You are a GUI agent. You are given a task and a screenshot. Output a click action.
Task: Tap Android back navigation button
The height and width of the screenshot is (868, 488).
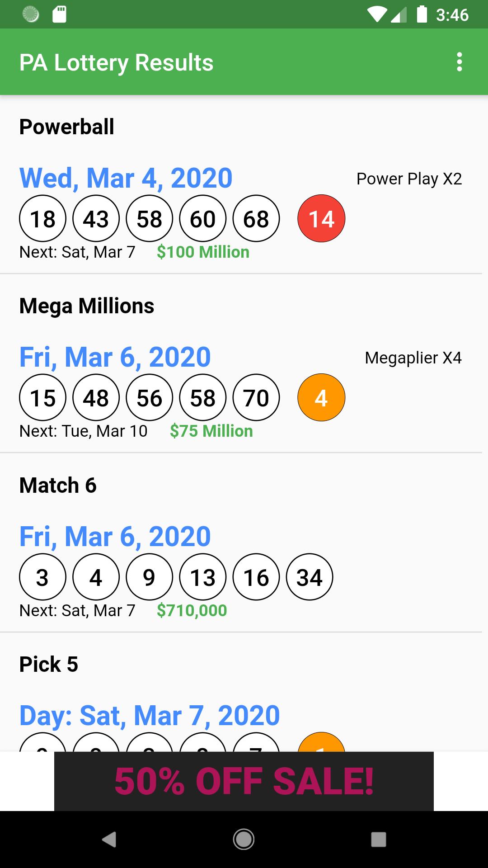[x=109, y=840]
